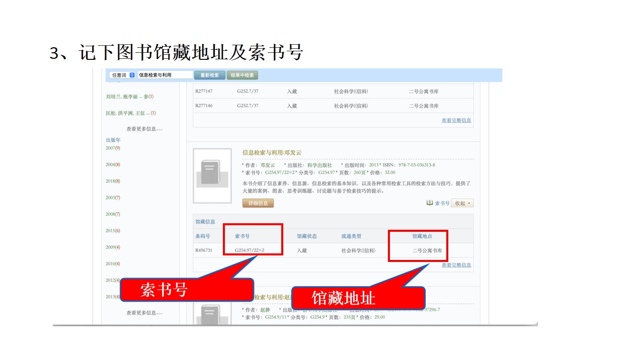Click author name 邓发云 in book details
644x362 pixels.
(x=268, y=165)
